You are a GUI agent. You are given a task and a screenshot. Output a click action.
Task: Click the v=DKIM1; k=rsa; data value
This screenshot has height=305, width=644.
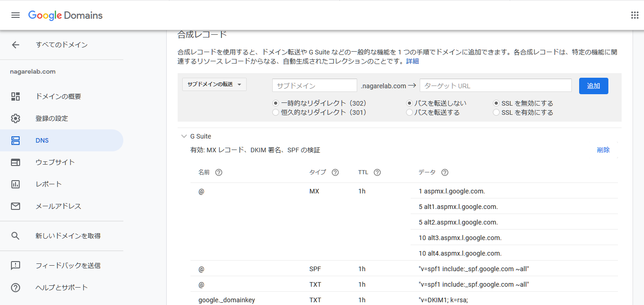click(443, 300)
